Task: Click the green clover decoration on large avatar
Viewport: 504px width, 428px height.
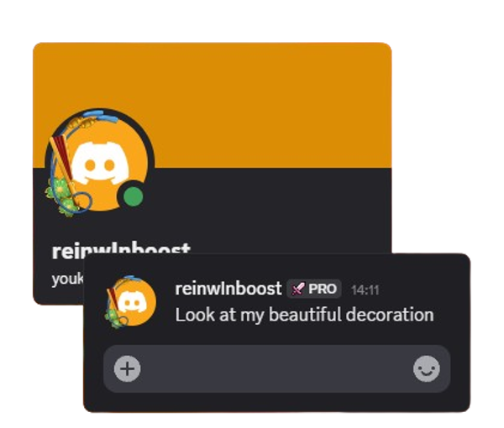Action: pos(61,196)
